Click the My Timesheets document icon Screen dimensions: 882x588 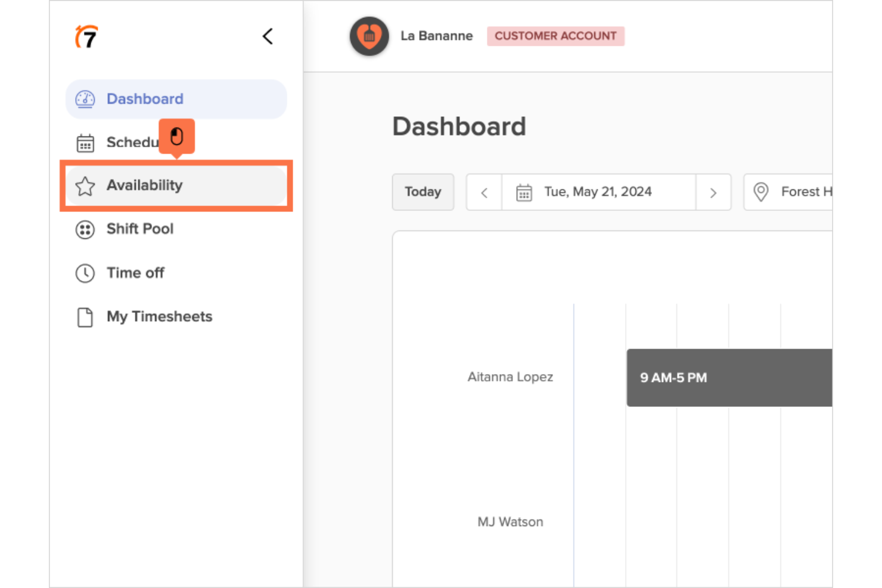point(85,317)
